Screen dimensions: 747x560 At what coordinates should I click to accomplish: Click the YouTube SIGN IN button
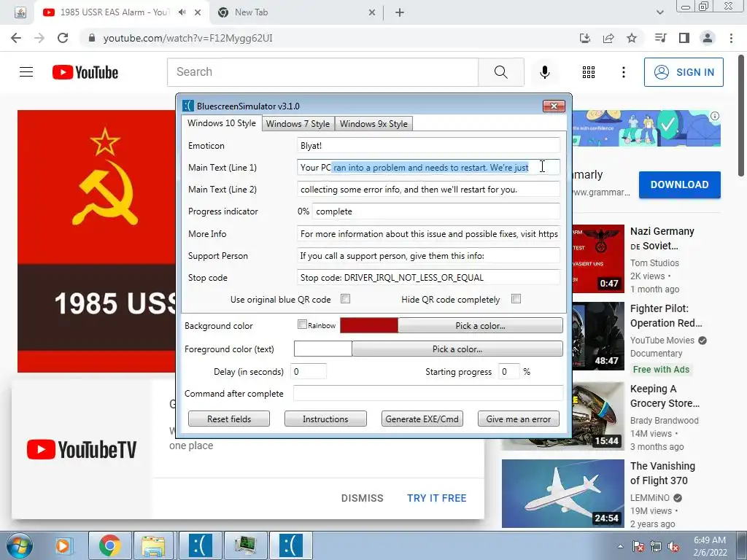tap(684, 72)
